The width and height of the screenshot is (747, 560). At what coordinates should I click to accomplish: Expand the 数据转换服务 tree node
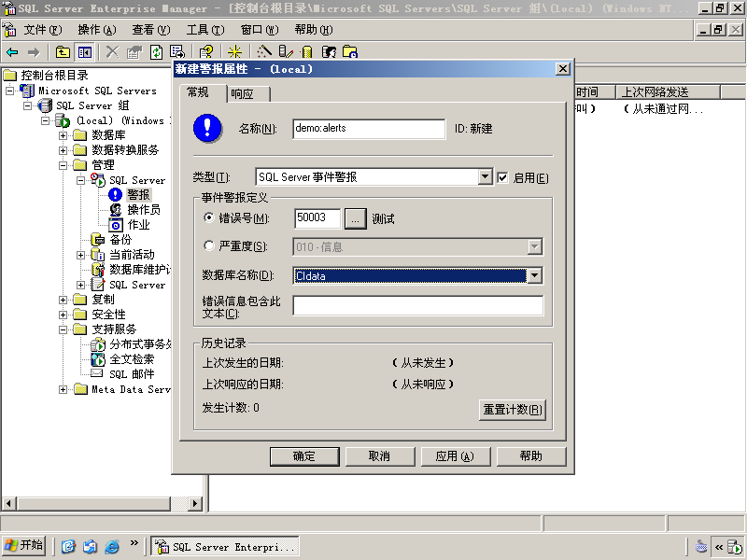click(x=63, y=150)
